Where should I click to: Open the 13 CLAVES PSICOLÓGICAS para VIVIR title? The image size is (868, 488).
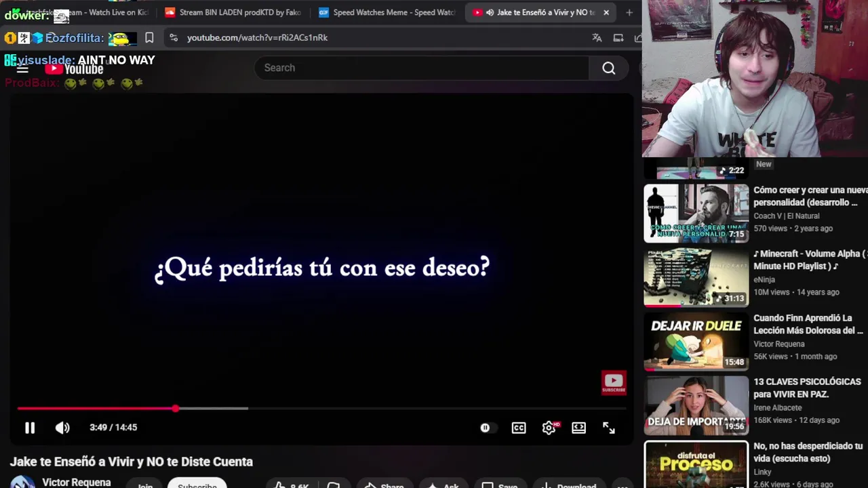coord(807,388)
